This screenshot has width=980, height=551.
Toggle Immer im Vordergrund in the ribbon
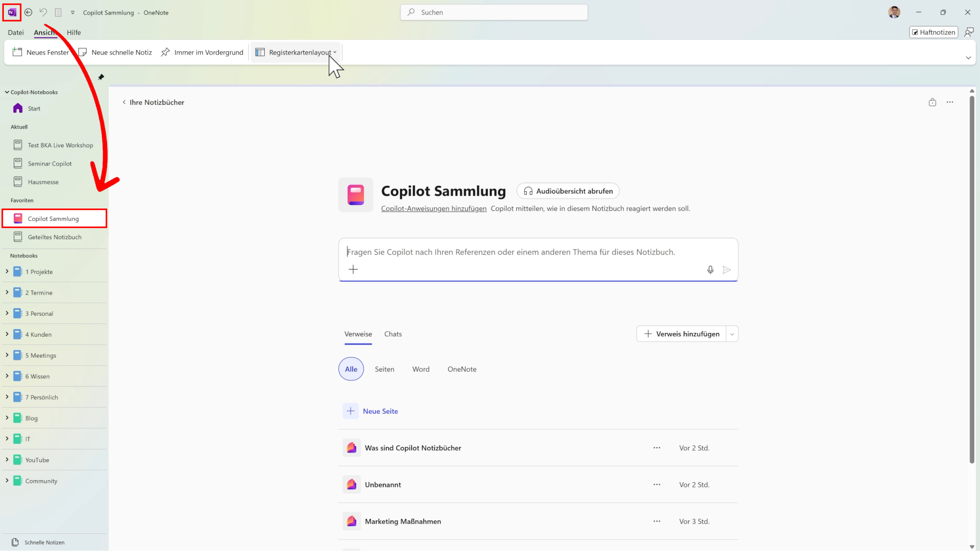pos(202,52)
